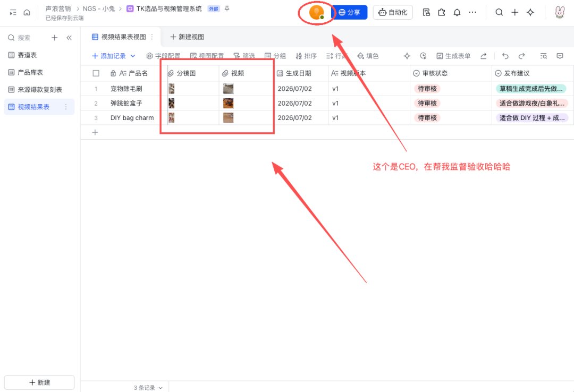Open the extensions puzzle icon

coord(442,12)
